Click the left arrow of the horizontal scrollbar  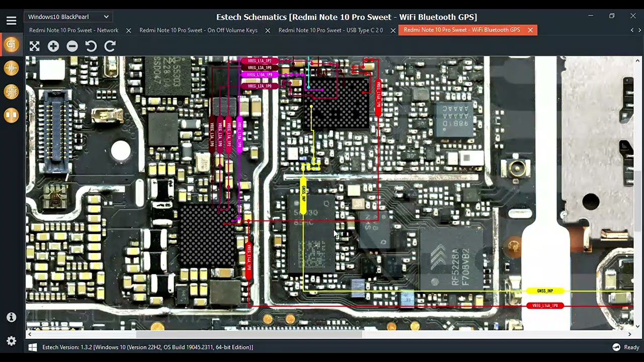click(30, 334)
